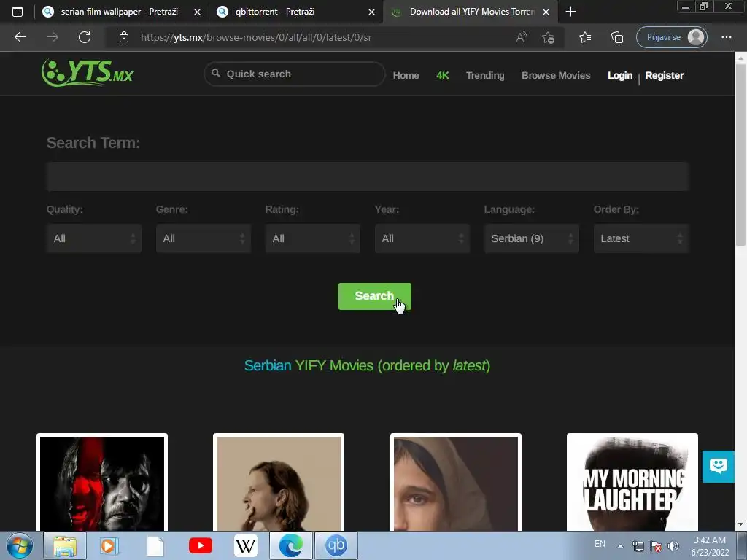Open YouTube shortcut in taskbar

200,545
